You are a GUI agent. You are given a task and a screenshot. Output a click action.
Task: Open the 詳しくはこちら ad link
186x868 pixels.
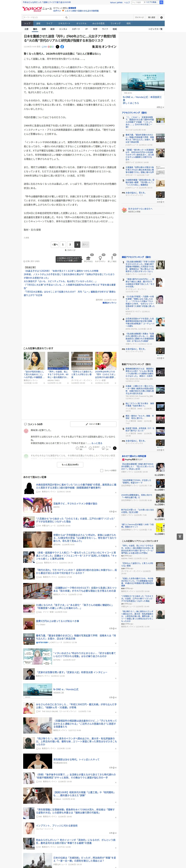[131, 103]
